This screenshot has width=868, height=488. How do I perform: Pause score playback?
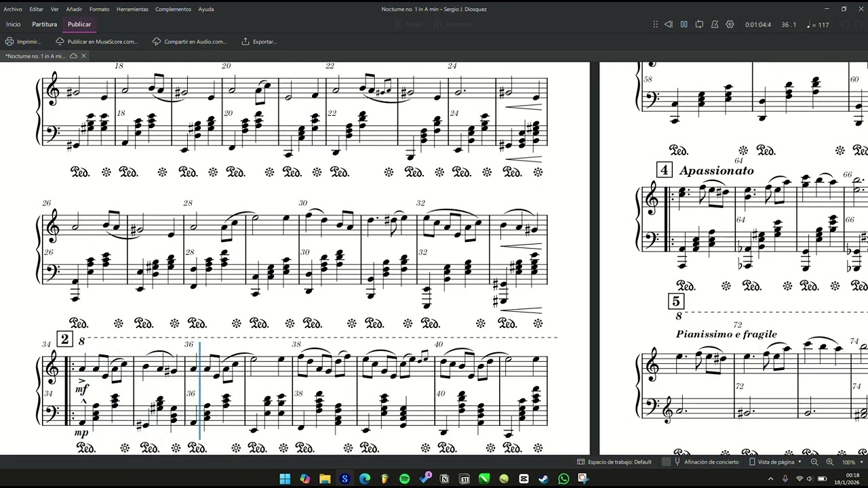[x=684, y=24]
